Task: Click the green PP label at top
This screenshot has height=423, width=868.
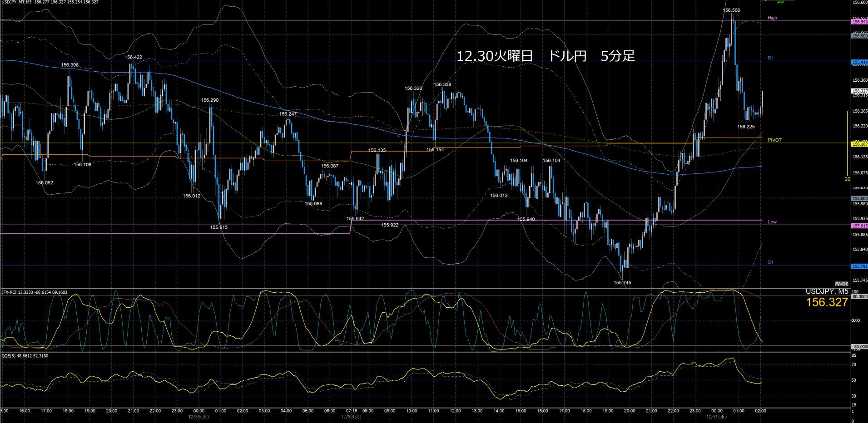Action: point(780,3)
